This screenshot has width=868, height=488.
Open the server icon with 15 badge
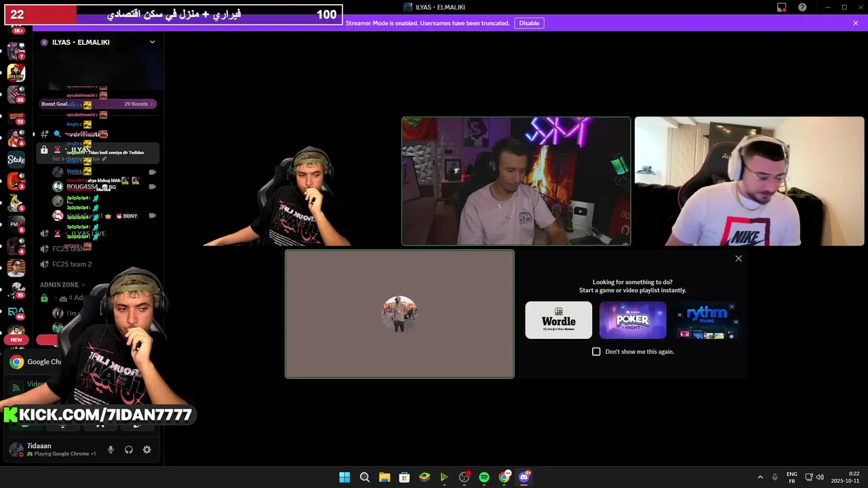(16, 289)
